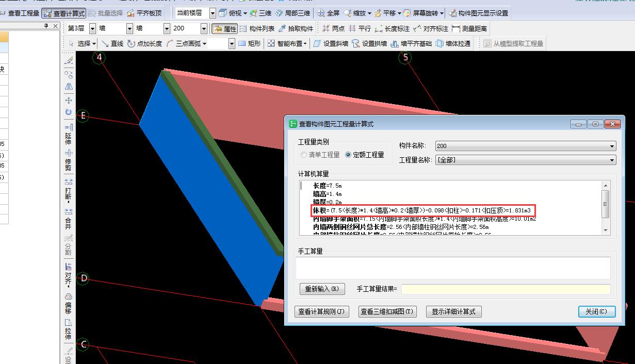
Task: Select 拾取构件 (pick component) tool
Action: click(296, 28)
